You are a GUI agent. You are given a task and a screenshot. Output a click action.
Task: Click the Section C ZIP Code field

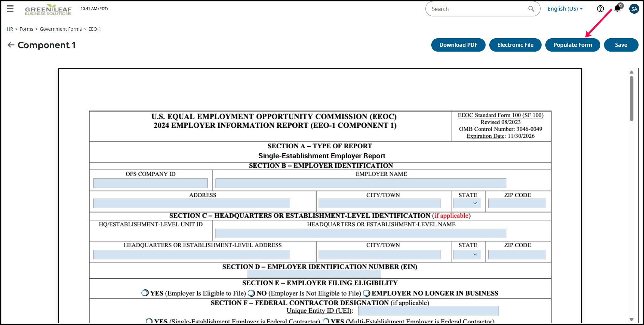click(517, 255)
